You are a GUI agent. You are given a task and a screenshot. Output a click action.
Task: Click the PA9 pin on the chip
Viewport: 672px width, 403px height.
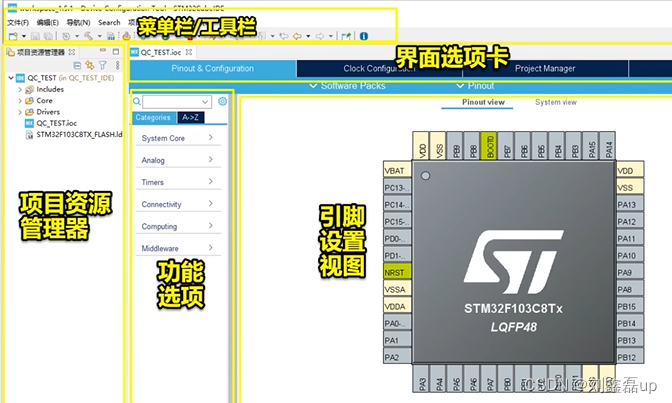(x=630, y=272)
